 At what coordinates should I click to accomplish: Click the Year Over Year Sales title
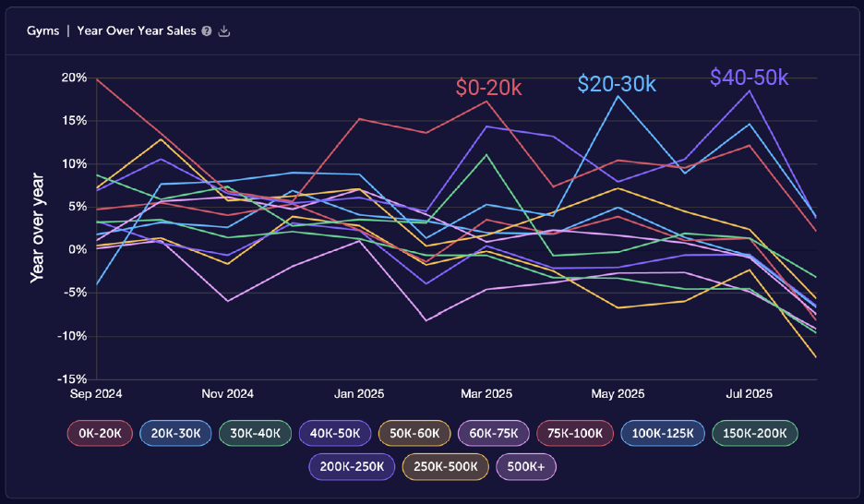(136, 30)
